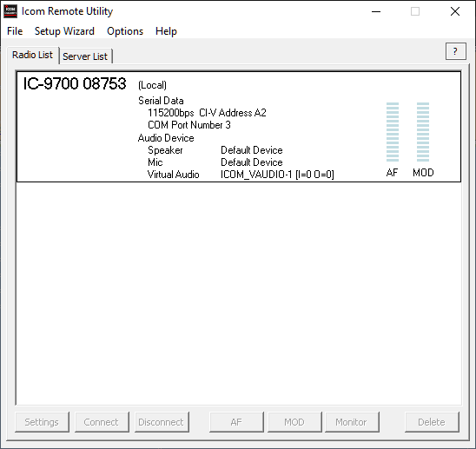Click the question mark help button
The height and width of the screenshot is (449, 476).
coord(455,51)
